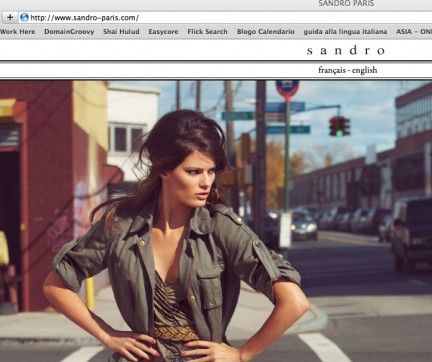This screenshot has height=362, width=432.
Task: Click the SANDRO PARIS window title
Action: (346, 4)
